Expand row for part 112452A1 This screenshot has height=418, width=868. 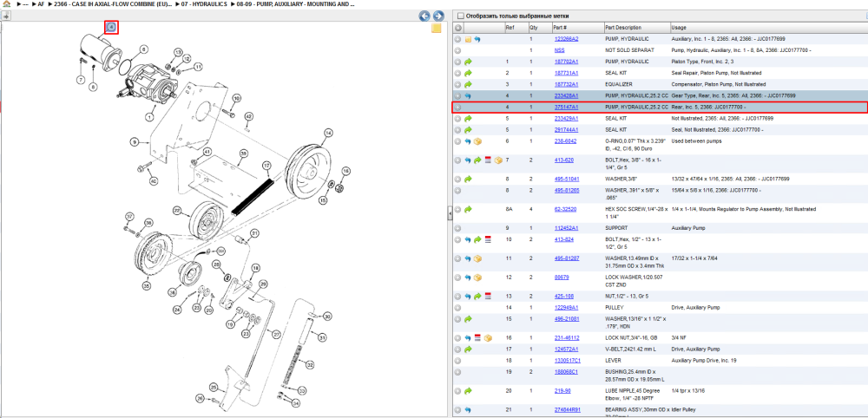pyautogui.click(x=457, y=228)
